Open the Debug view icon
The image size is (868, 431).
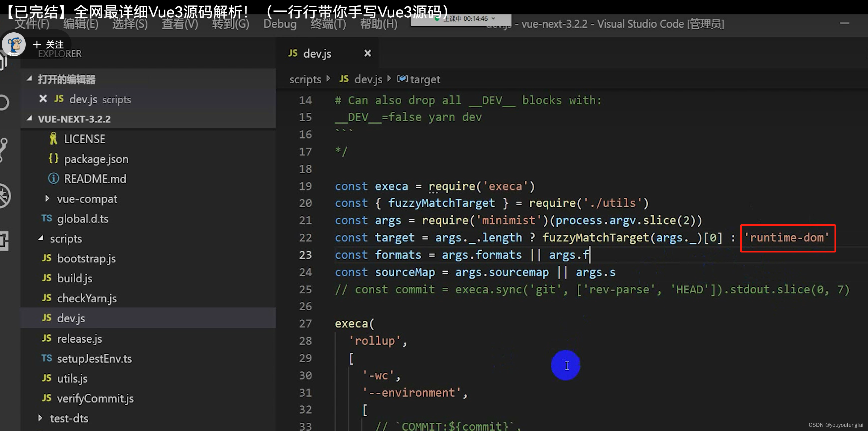pyautogui.click(x=5, y=196)
